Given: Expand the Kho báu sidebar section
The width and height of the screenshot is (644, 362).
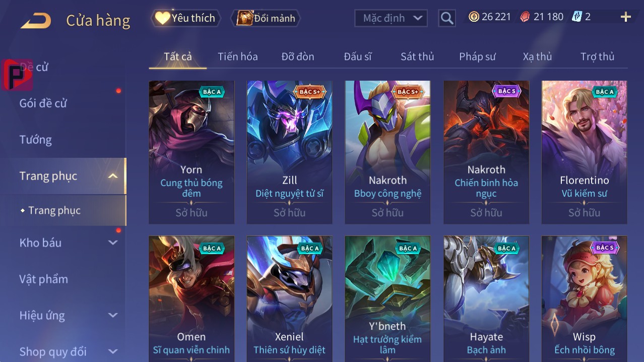Looking at the screenshot, I should (113, 243).
